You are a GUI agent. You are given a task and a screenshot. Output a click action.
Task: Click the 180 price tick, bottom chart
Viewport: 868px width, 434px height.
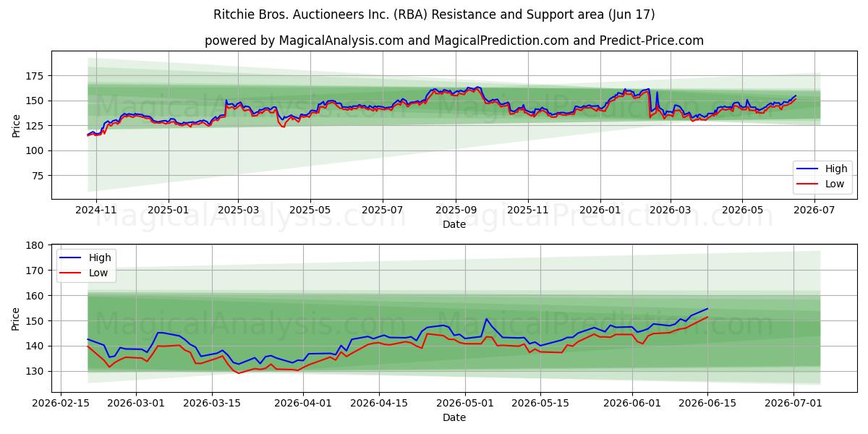click(x=36, y=245)
